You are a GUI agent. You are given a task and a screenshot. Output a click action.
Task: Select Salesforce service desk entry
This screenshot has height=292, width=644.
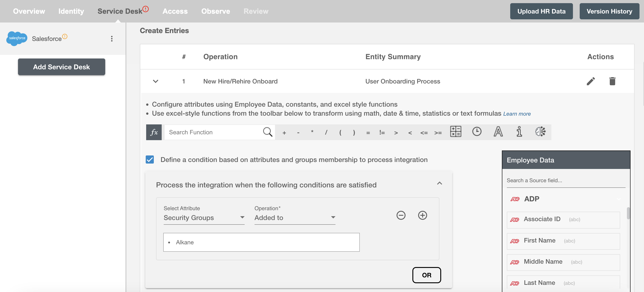click(63, 38)
